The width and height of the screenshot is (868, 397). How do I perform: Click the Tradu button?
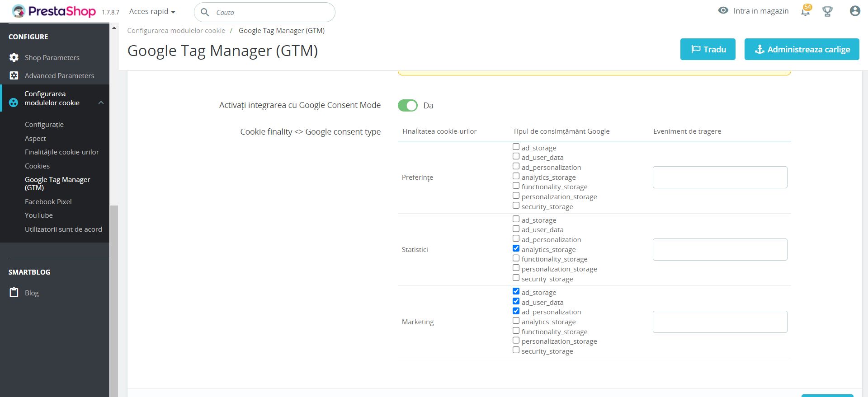click(708, 49)
